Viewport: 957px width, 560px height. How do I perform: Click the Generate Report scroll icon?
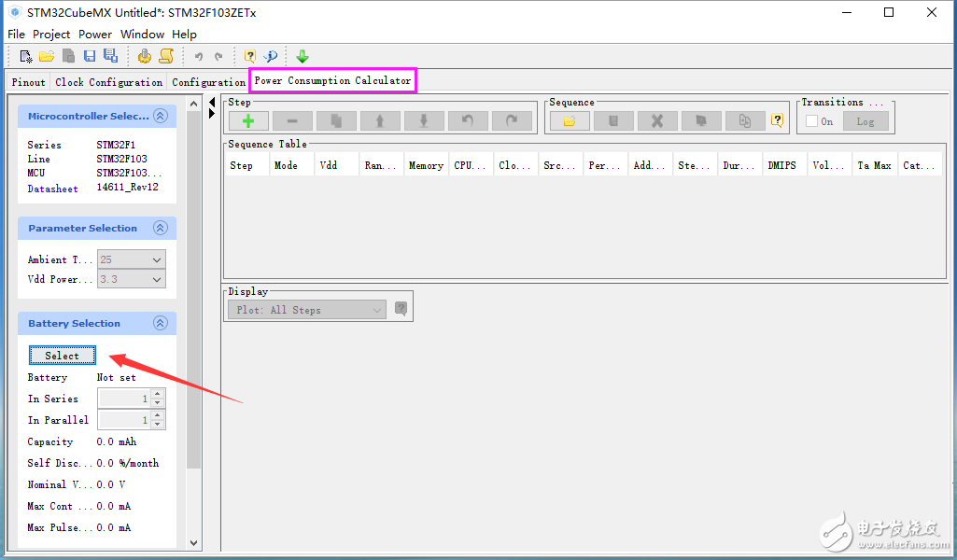pyautogui.click(x=166, y=56)
